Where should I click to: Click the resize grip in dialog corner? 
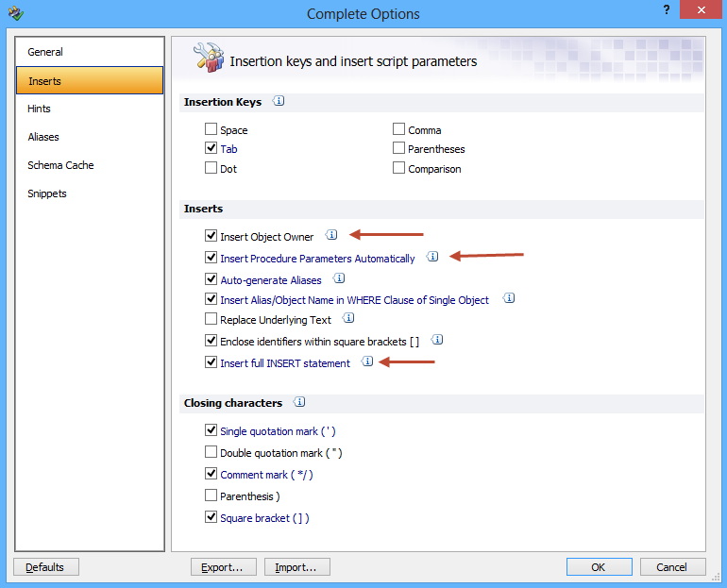coord(716,577)
